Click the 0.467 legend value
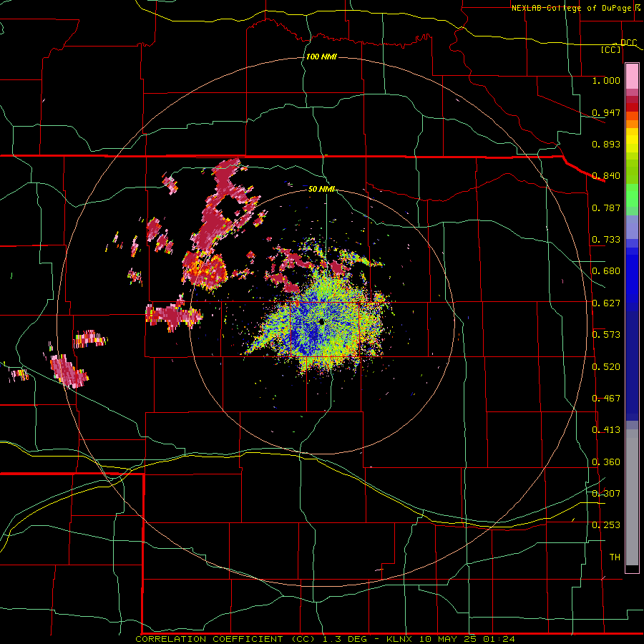Screen dimensions: 644x644 (x=606, y=399)
